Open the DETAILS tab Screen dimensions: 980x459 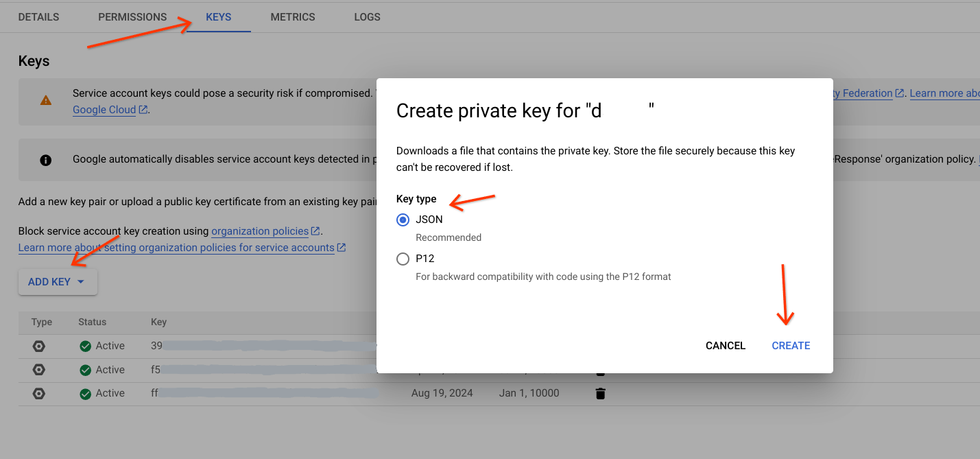coord(38,17)
